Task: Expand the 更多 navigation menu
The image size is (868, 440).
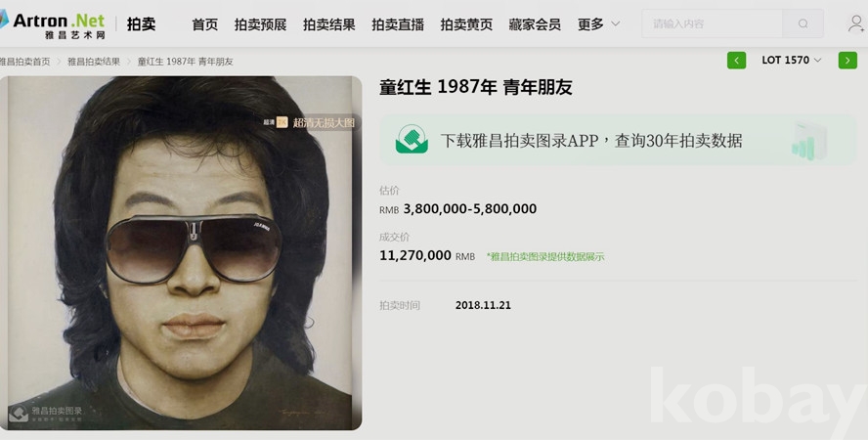Action: (x=598, y=24)
